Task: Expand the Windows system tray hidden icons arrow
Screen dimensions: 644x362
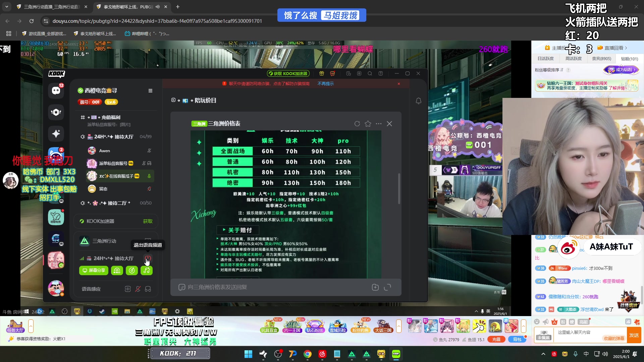Action: 543,354
